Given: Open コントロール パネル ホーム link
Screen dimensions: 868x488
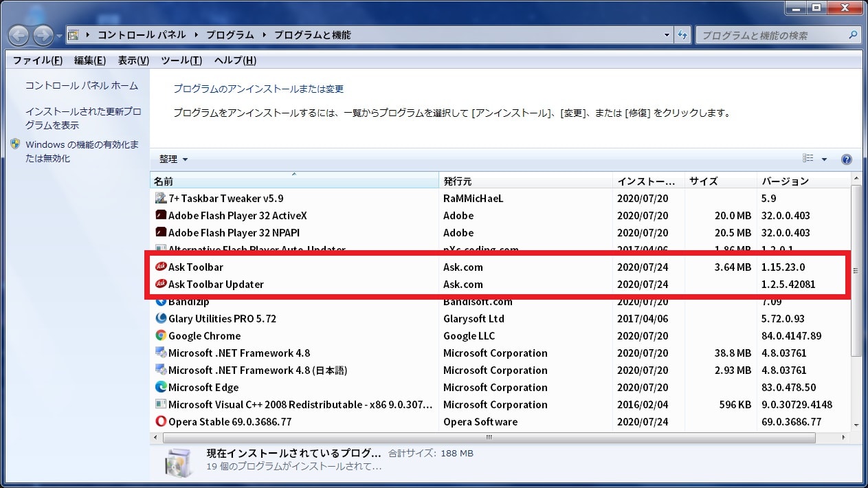Looking at the screenshot, I should coord(82,86).
